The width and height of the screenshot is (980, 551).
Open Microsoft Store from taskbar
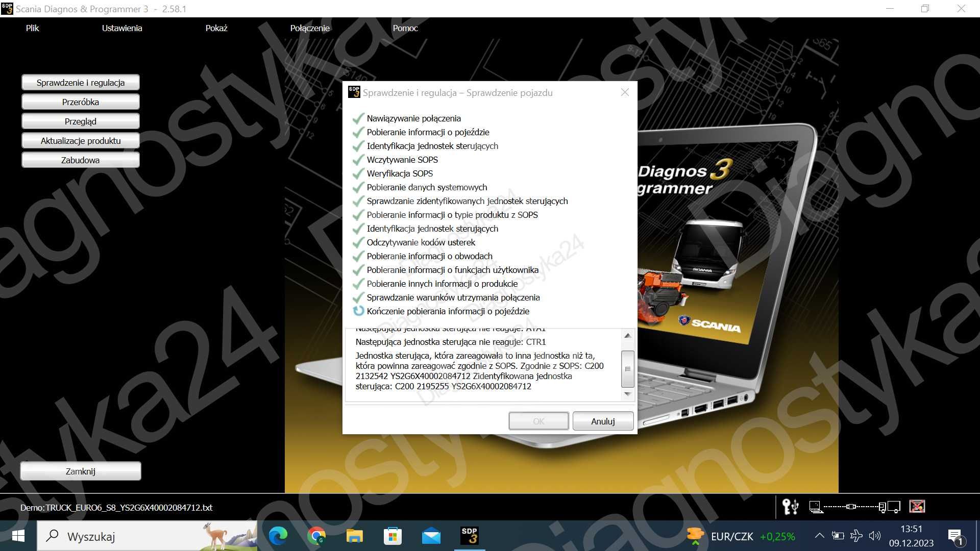pos(393,536)
